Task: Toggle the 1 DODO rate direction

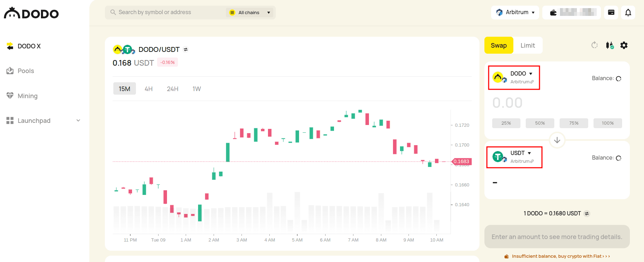Action: (x=587, y=214)
